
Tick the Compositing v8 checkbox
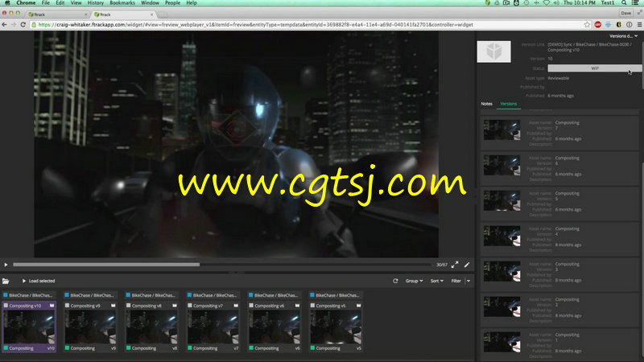pos(129,306)
